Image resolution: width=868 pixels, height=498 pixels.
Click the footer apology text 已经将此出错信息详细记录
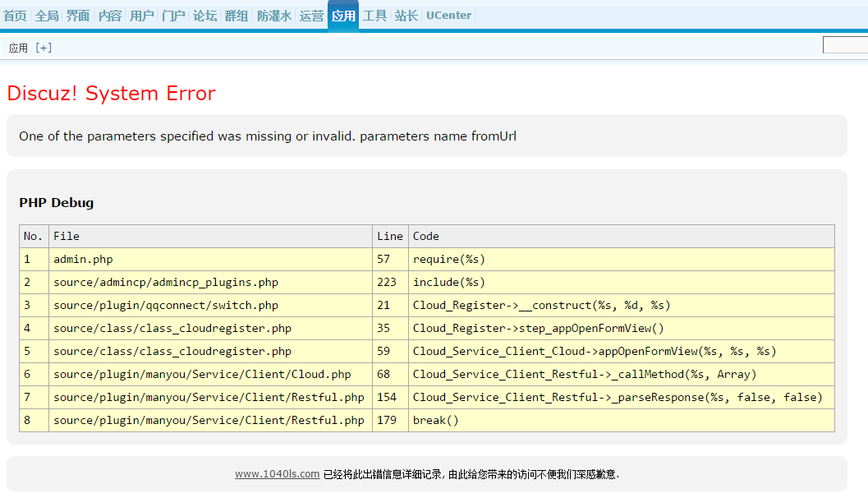pos(471,474)
